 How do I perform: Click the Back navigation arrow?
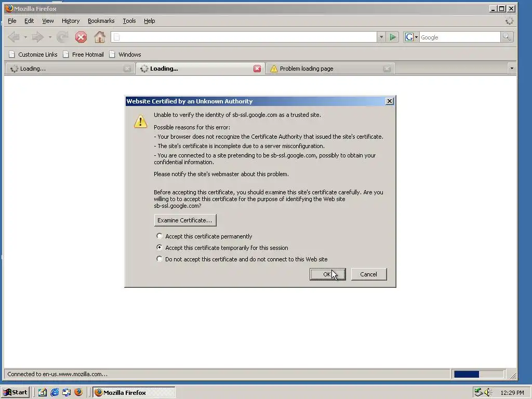click(14, 37)
